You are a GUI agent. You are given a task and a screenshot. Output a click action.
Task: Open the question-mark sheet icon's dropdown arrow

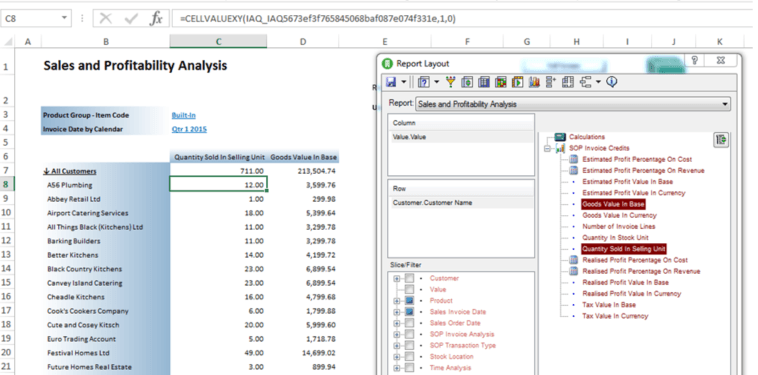coord(437,82)
